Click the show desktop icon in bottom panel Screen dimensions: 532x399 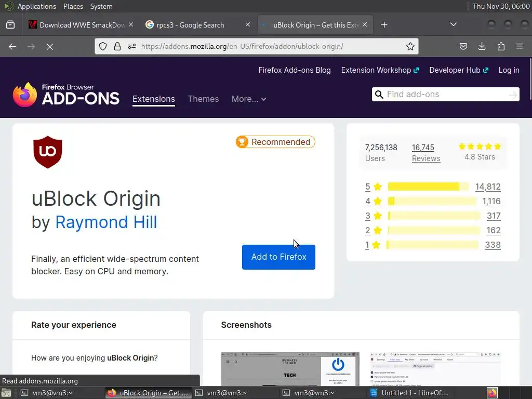[6, 393]
